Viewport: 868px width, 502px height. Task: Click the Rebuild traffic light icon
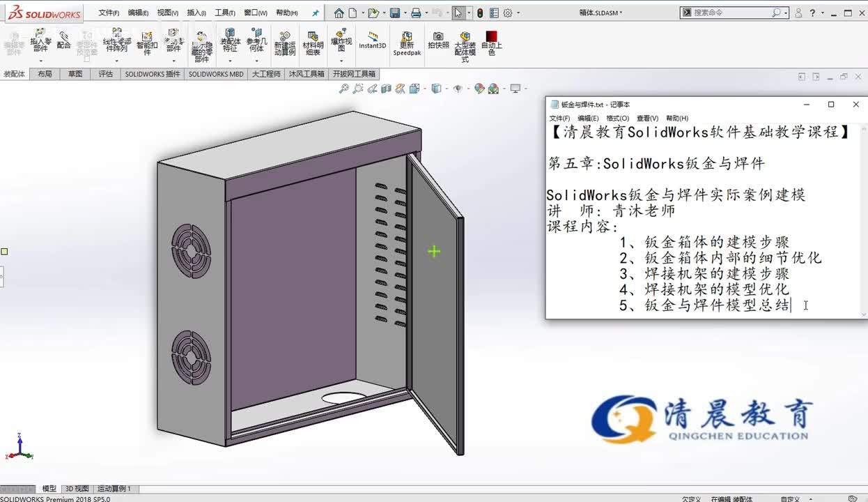[480, 13]
